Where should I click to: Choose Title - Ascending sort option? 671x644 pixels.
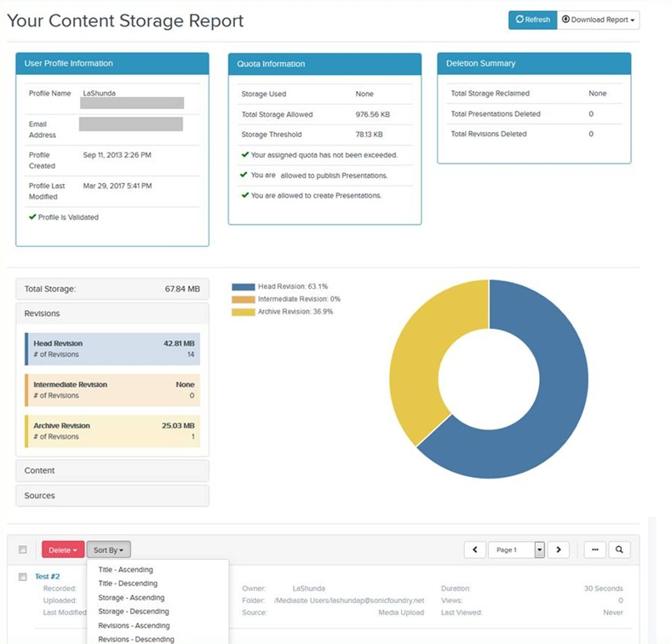[126, 570]
